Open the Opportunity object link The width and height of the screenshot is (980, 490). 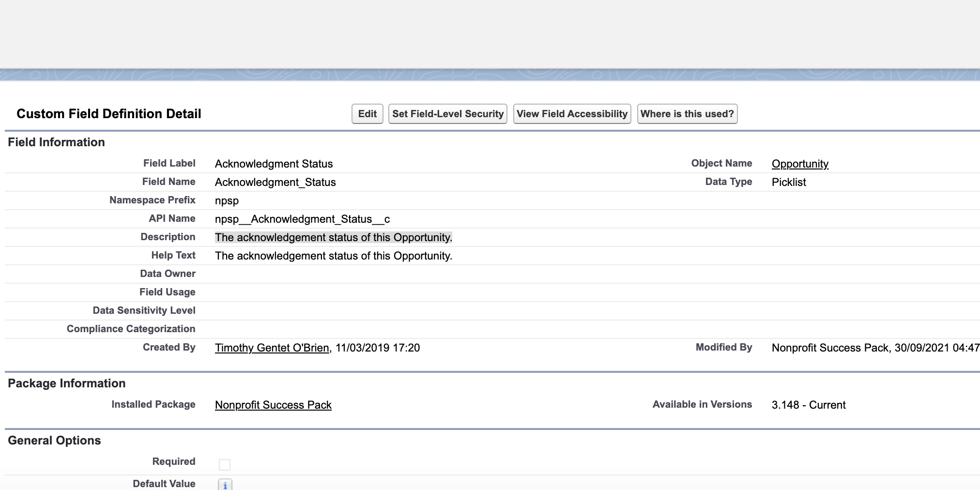pyautogui.click(x=800, y=164)
